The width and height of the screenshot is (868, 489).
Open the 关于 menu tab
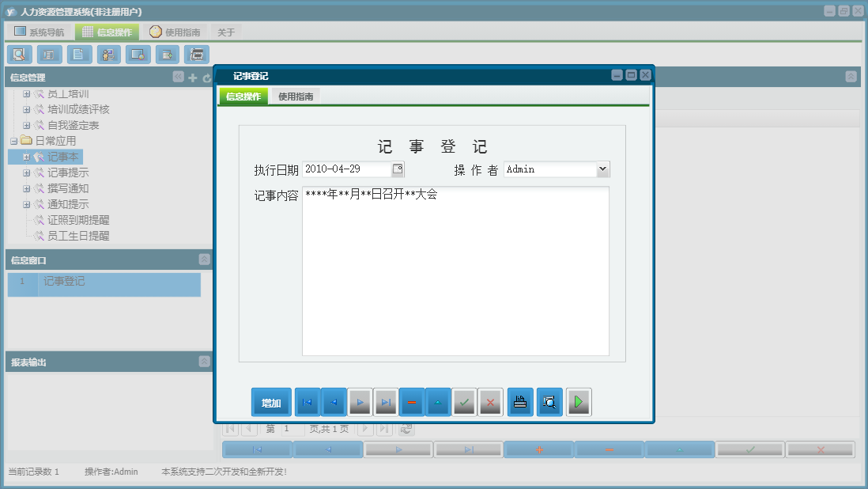pyautogui.click(x=226, y=32)
